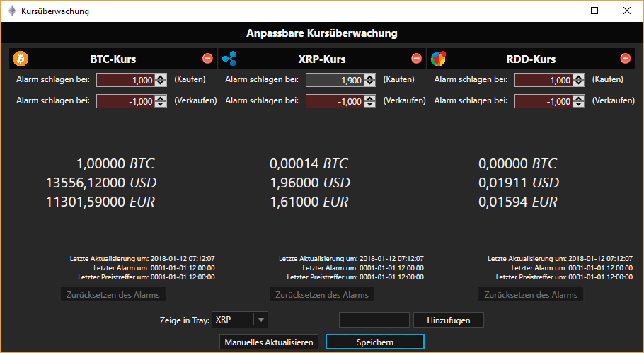Decrease RDD Kaufen alarm with down arrow
This screenshot has width=644, height=353.
(579, 83)
